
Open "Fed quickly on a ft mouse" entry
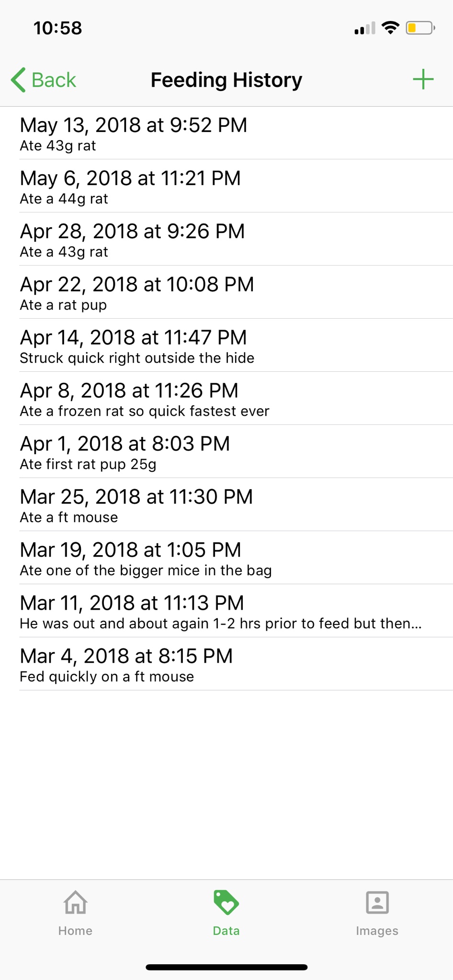tap(226, 664)
